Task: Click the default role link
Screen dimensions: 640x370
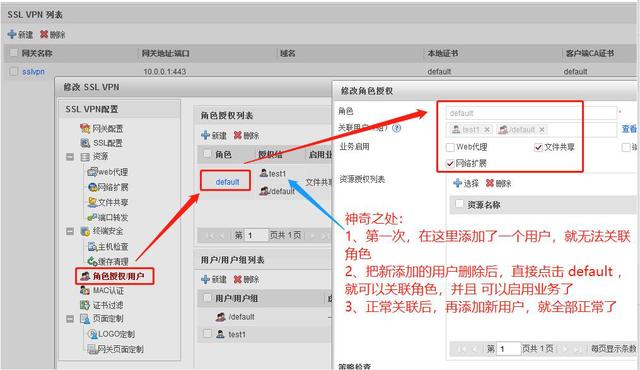Action: click(227, 182)
